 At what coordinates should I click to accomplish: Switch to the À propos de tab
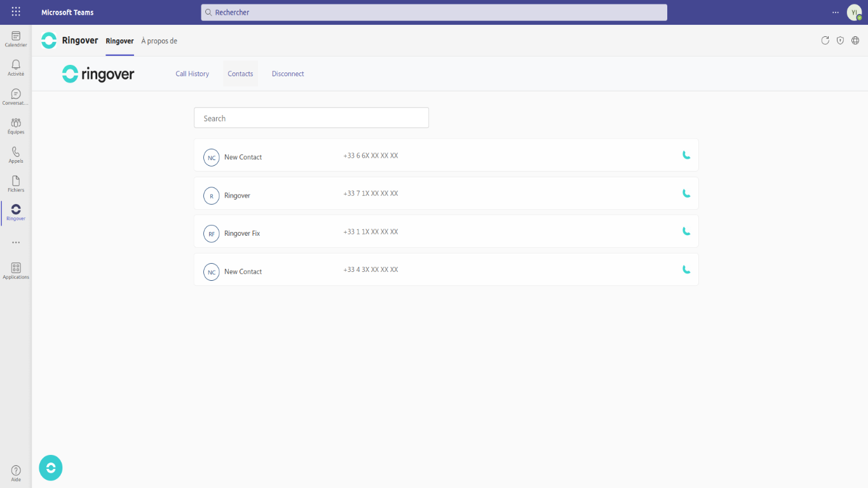[x=159, y=41]
